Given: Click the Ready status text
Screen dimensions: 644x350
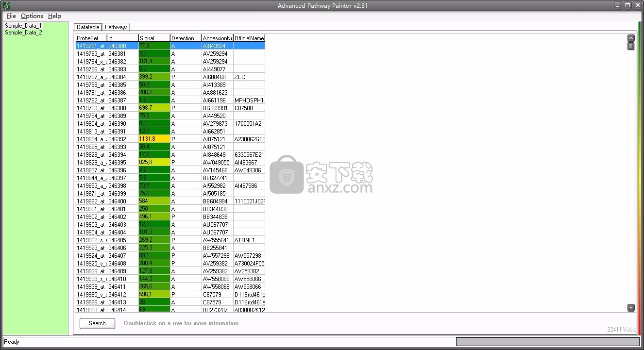Looking at the screenshot, I should [12, 342].
